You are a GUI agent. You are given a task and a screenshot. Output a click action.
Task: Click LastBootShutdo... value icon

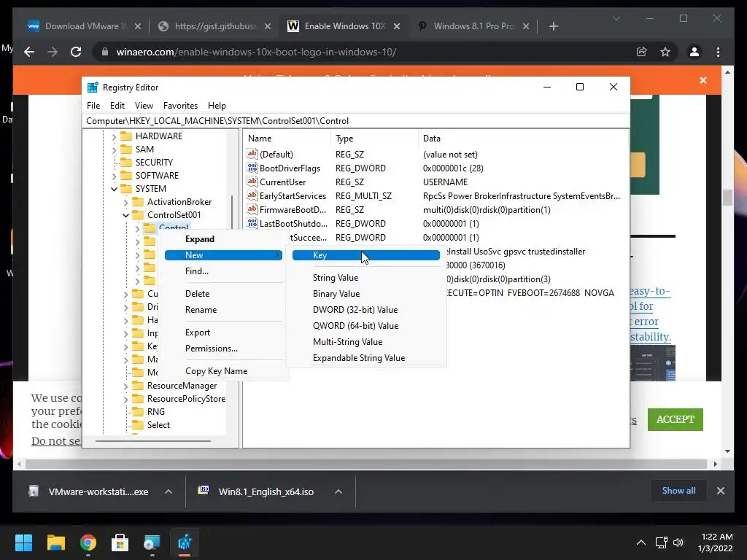pos(252,223)
